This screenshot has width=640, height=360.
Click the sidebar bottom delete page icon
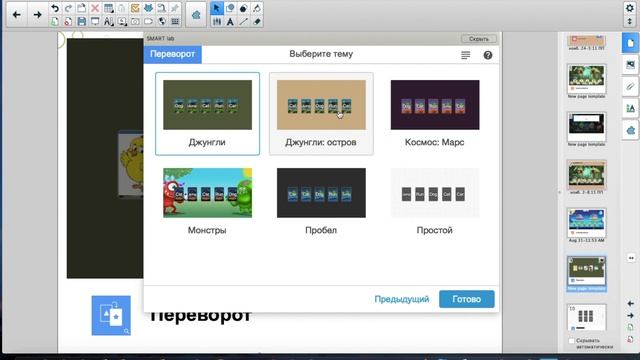click(631, 339)
